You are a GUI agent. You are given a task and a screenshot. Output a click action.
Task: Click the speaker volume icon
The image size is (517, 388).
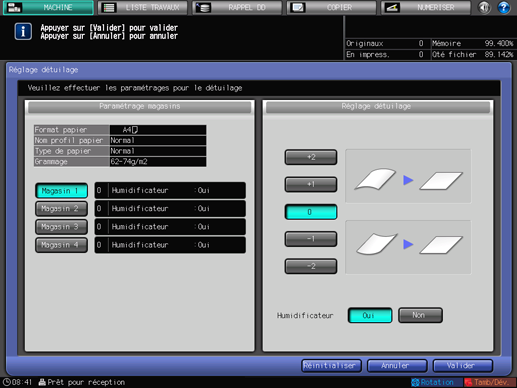[x=484, y=7]
